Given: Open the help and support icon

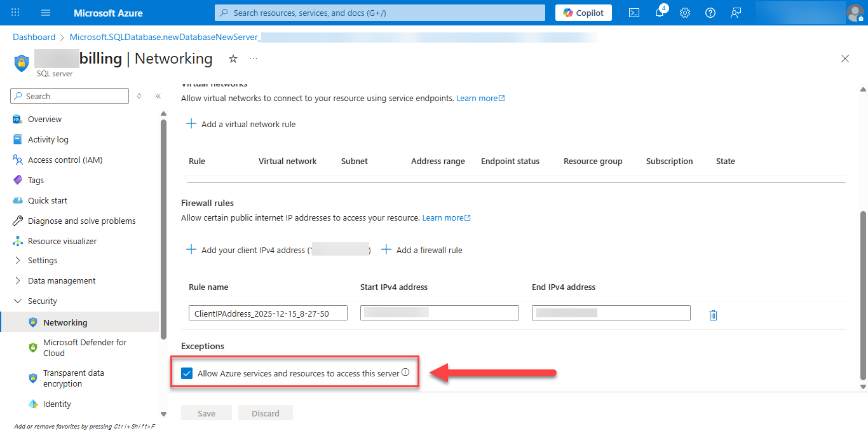Looking at the screenshot, I should [x=710, y=13].
